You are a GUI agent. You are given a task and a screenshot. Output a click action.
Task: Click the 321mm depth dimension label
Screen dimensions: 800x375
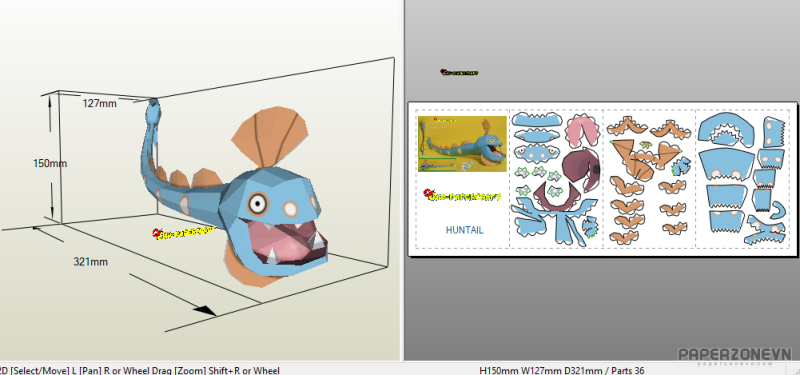pyautogui.click(x=91, y=262)
